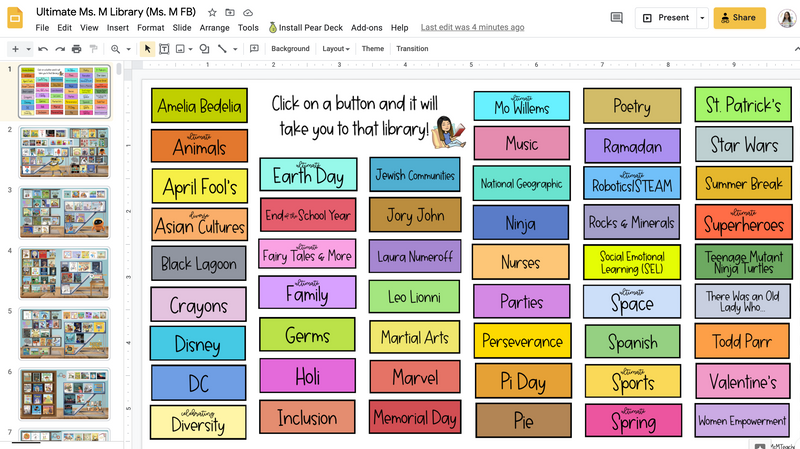This screenshot has height=449, width=800.
Task: Click the new slide plus button
Action: tap(15, 49)
